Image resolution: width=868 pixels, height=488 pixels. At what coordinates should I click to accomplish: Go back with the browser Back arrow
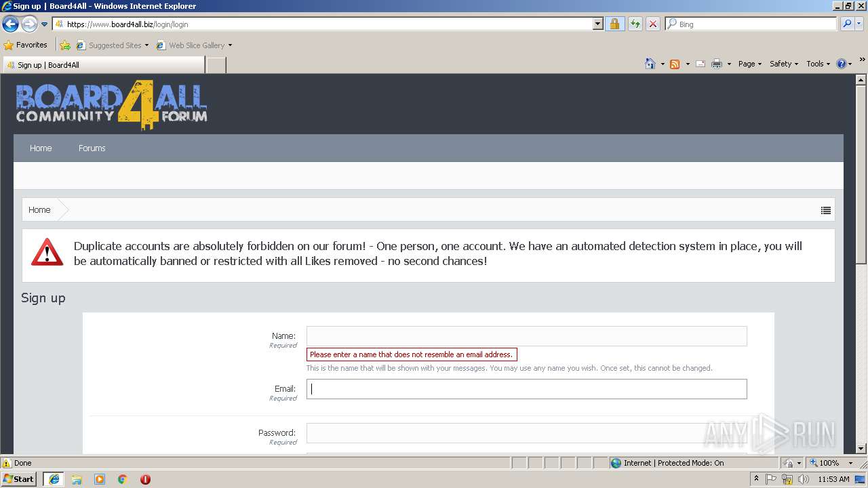click(x=10, y=24)
